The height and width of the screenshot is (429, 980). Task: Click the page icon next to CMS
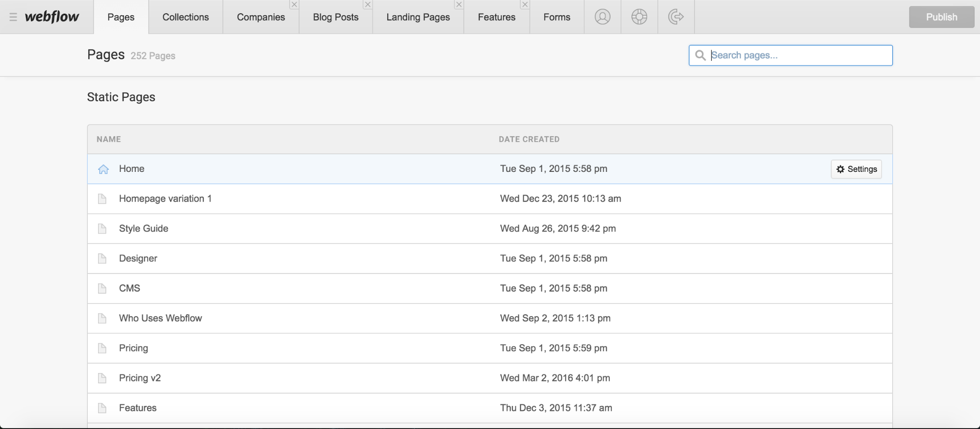tap(102, 288)
